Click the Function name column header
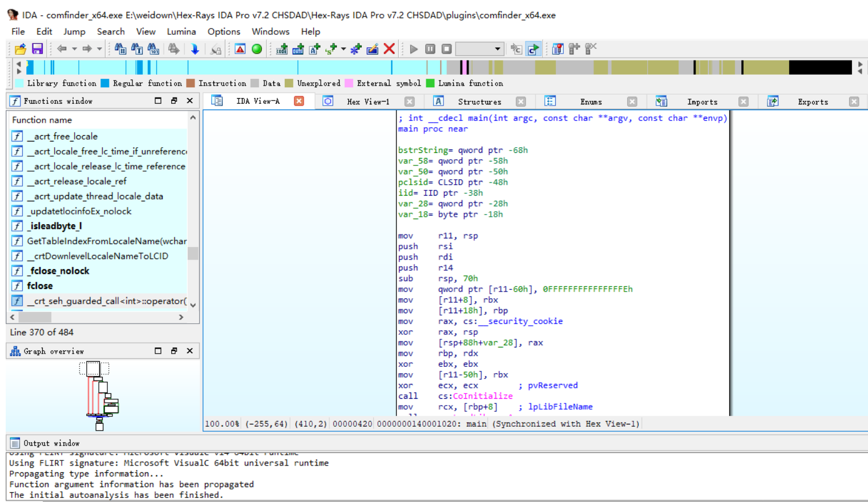Screen dimensions: 868x502 [x=42, y=120]
